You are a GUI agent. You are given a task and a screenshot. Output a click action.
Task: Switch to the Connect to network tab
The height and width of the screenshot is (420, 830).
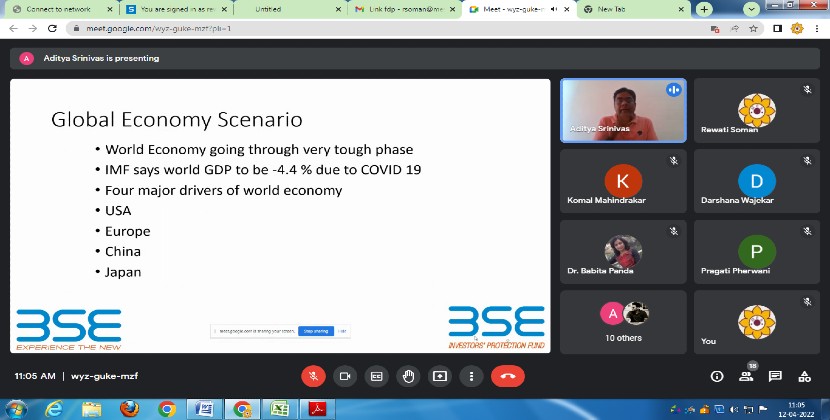coord(58,9)
